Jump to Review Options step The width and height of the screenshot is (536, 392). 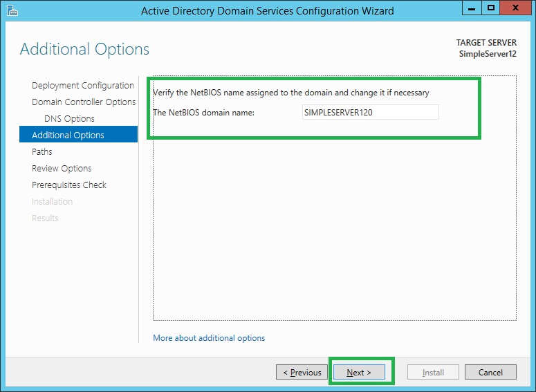pyautogui.click(x=62, y=168)
